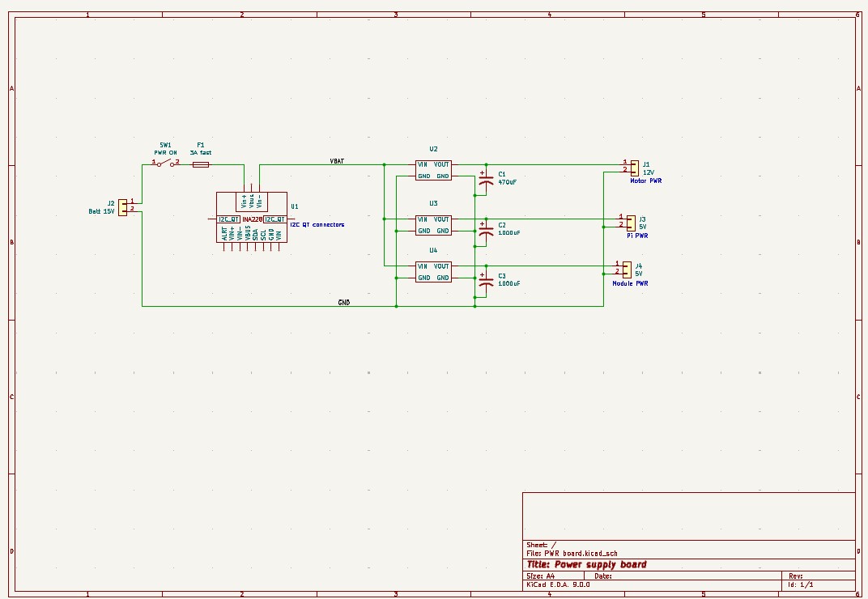This screenshot has height=599, width=868.
Task: Select the U1 INA228 sensor symbol
Action: click(x=251, y=218)
